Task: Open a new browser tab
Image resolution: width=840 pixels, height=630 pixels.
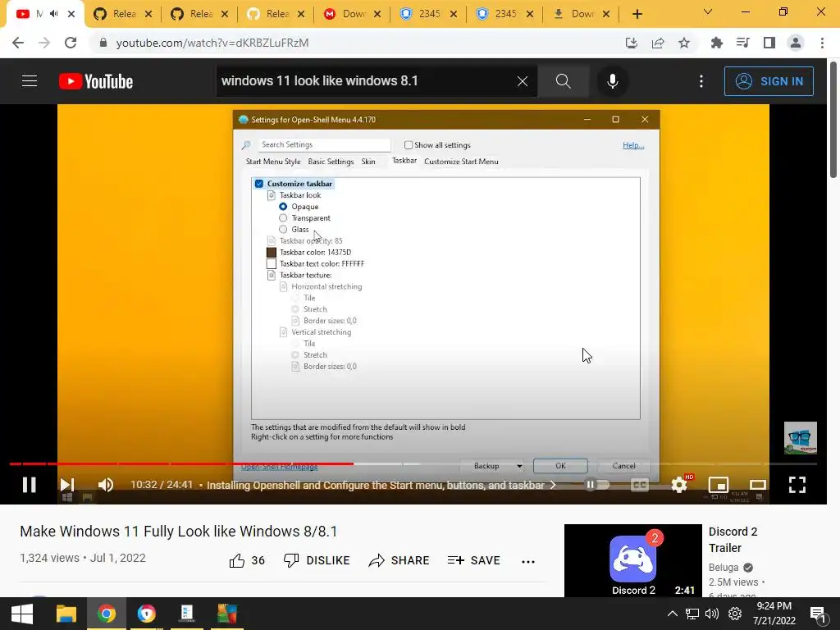Action: (x=637, y=14)
